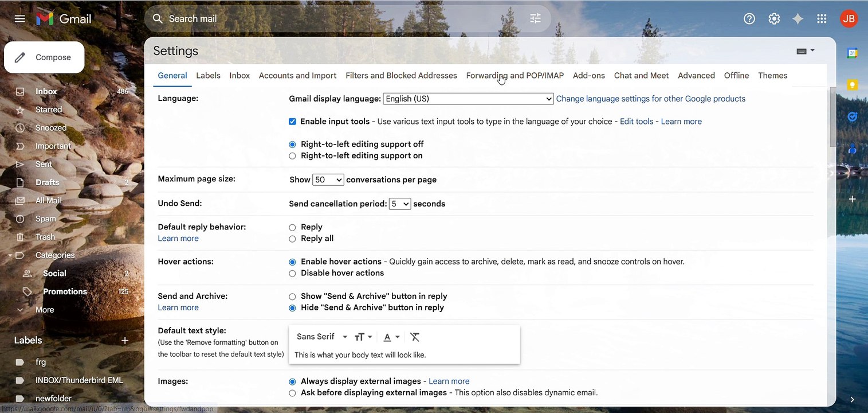The height and width of the screenshot is (413, 868).
Task: Select Hide Send & Archive button
Action: [292, 308]
